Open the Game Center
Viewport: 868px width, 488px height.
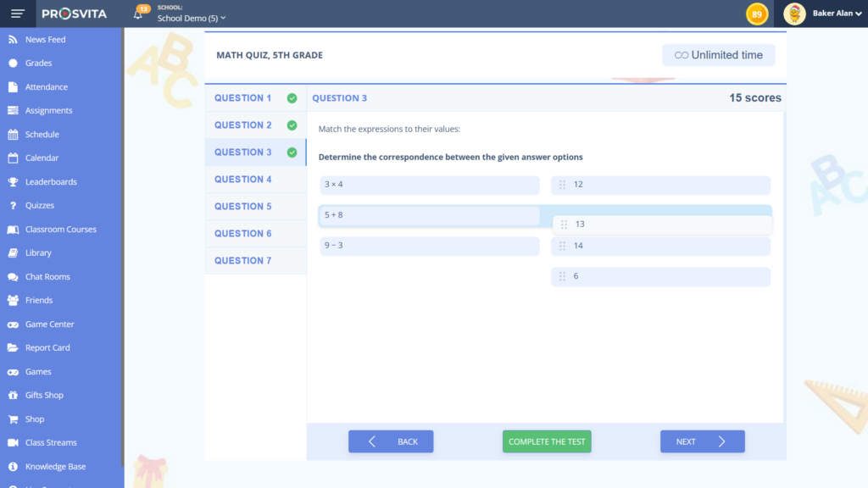[x=51, y=324]
